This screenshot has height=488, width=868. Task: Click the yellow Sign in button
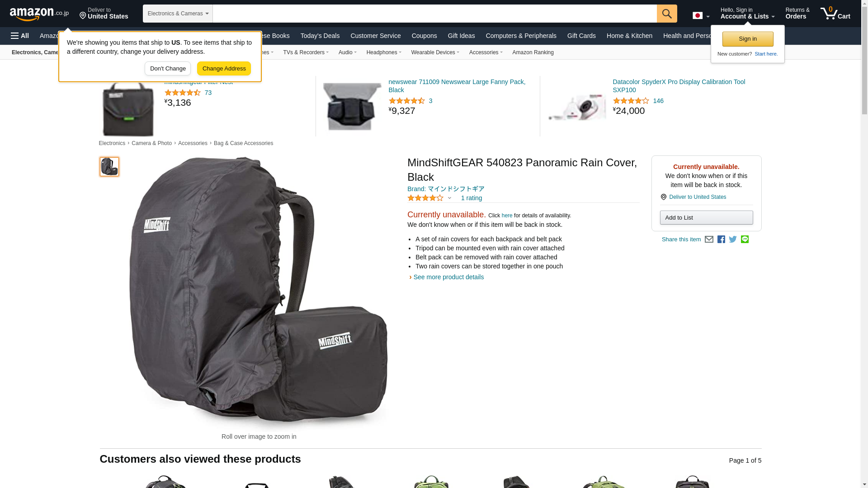coord(747,39)
